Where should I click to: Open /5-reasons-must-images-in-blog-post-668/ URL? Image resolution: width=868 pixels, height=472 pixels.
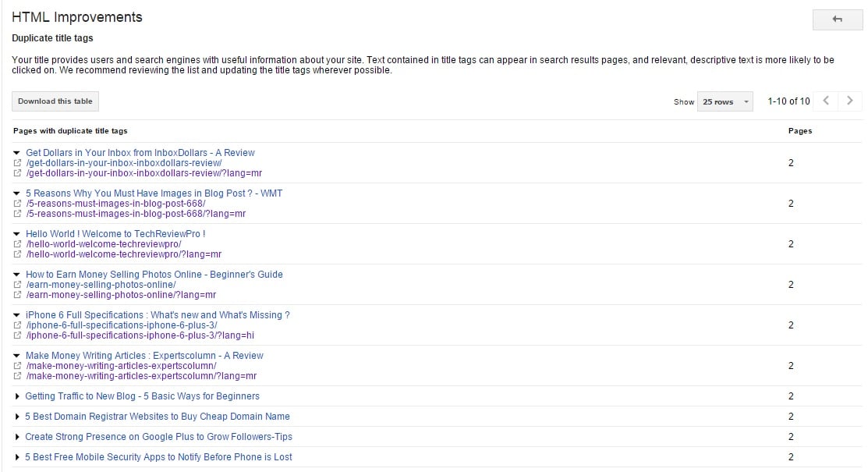click(x=115, y=204)
